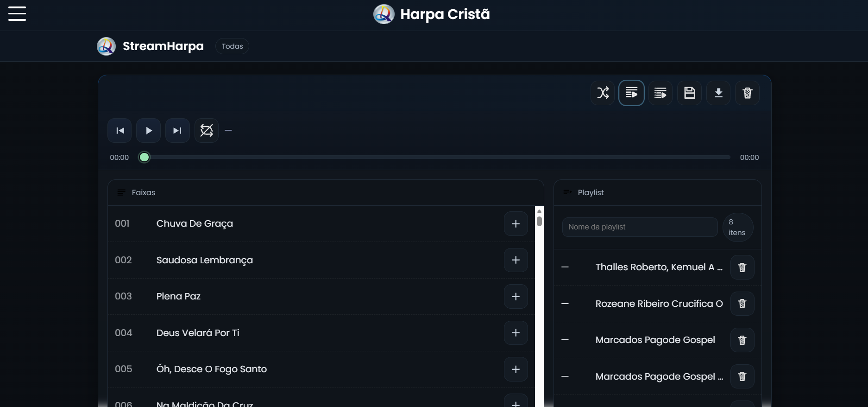Toggle the highlighted play-queue view button
868x407 pixels.
point(631,93)
